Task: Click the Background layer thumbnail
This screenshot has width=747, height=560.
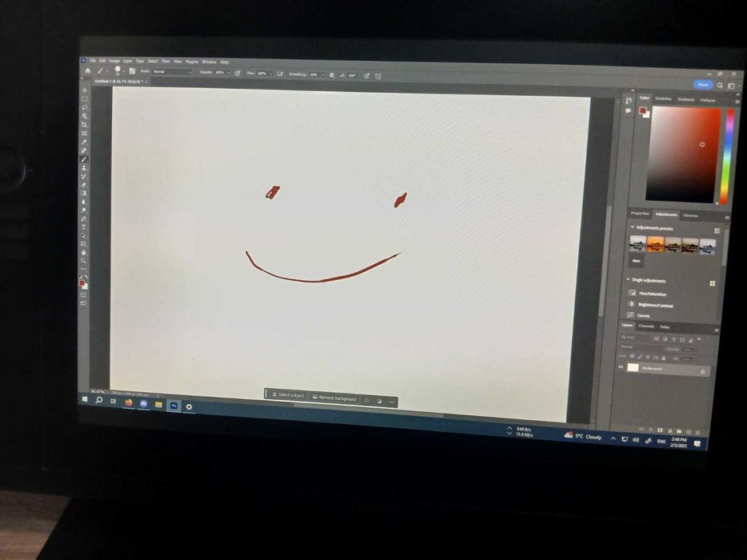Action: pyautogui.click(x=633, y=367)
